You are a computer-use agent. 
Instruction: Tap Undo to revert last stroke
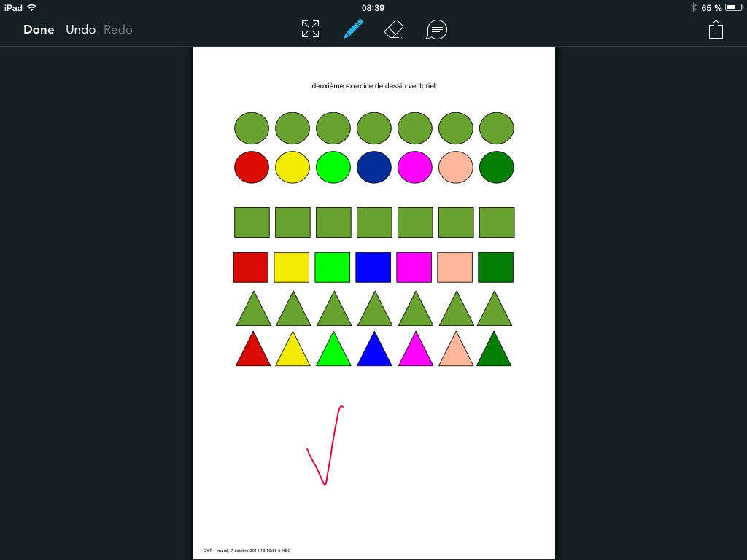pyautogui.click(x=80, y=29)
